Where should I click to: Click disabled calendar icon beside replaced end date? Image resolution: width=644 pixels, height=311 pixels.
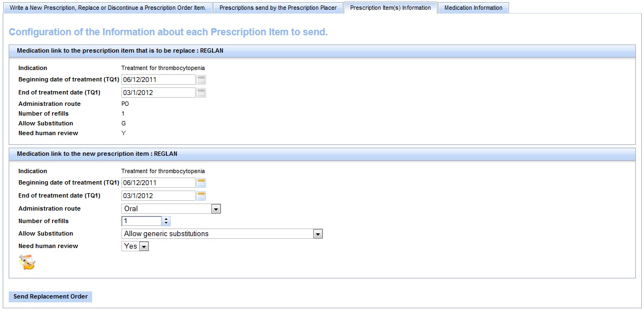coord(201,93)
